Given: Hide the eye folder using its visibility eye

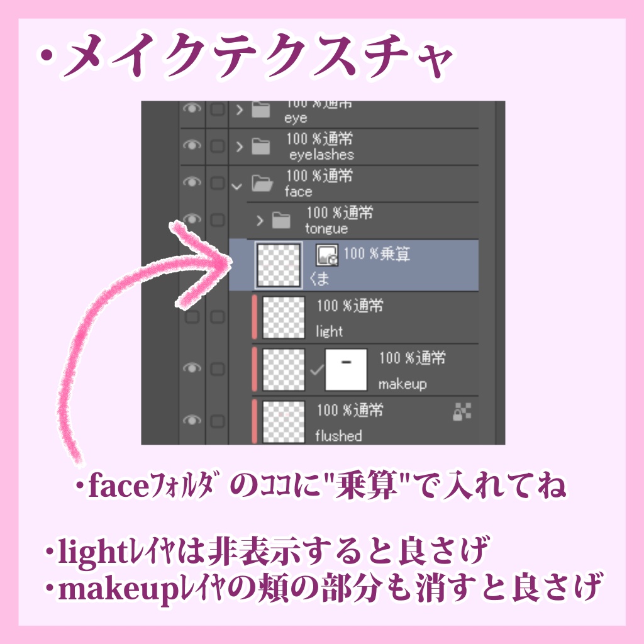Looking at the screenshot, I should point(192,108).
